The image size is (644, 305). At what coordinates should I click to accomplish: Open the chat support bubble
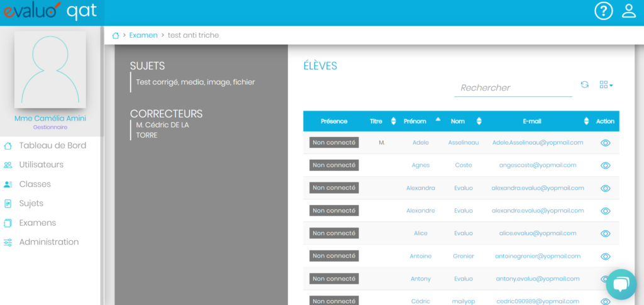pos(621,284)
